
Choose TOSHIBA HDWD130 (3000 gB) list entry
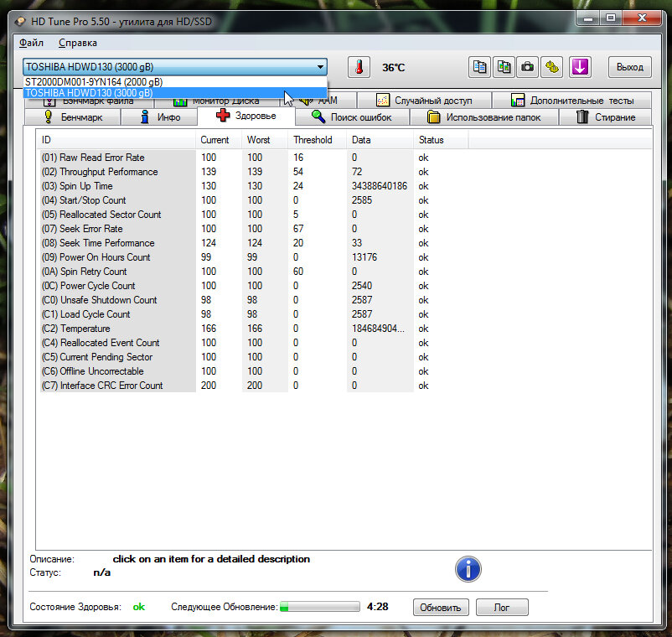(175, 93)
